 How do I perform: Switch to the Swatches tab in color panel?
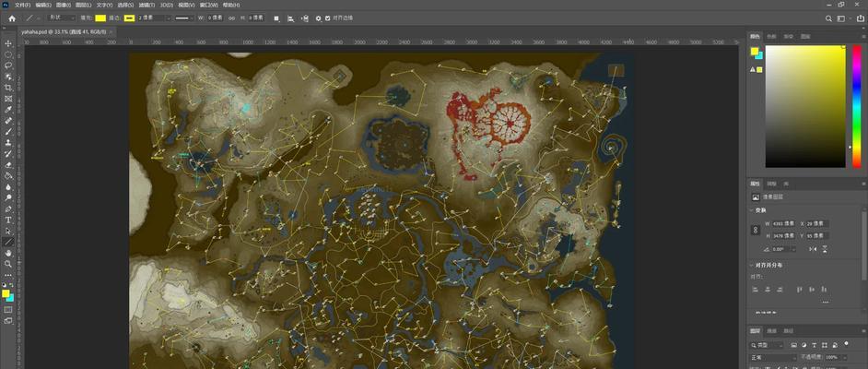[x=771, y=37]
